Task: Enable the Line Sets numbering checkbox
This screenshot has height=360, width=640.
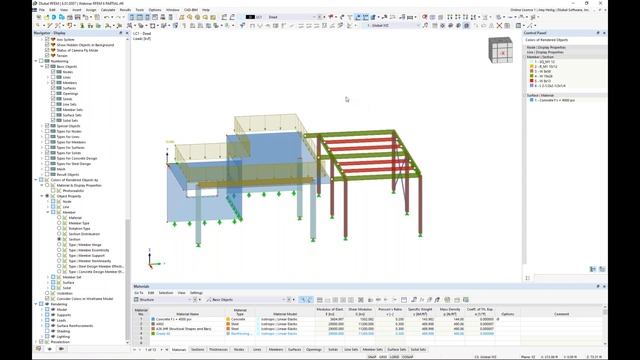Action: tap(53, 104)
